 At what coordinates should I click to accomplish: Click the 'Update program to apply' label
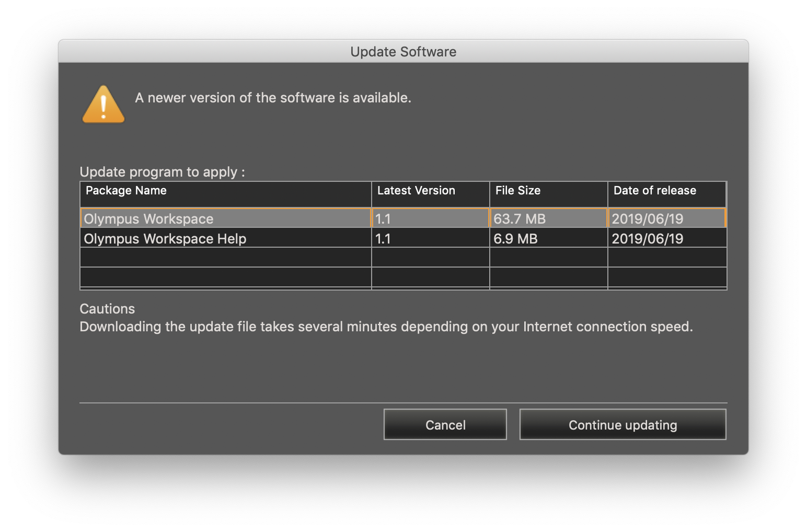point(162,172)
